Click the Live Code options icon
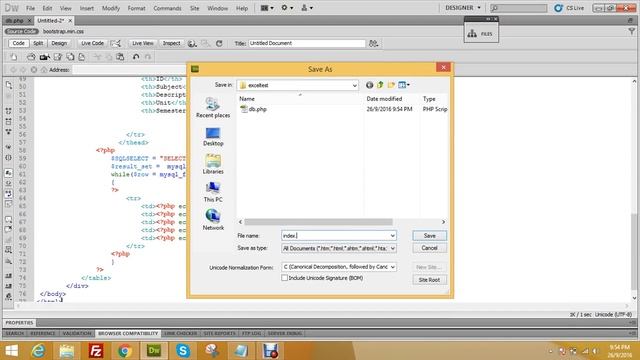 click(116, 43)
